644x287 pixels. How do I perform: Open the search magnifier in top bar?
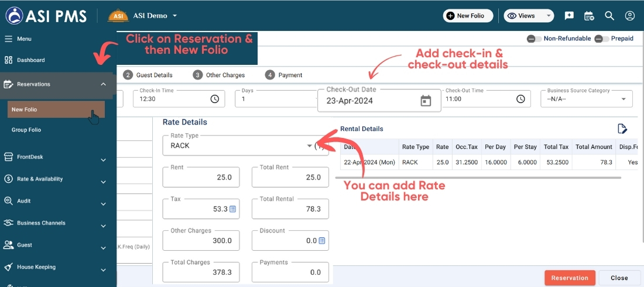point(609,16)
